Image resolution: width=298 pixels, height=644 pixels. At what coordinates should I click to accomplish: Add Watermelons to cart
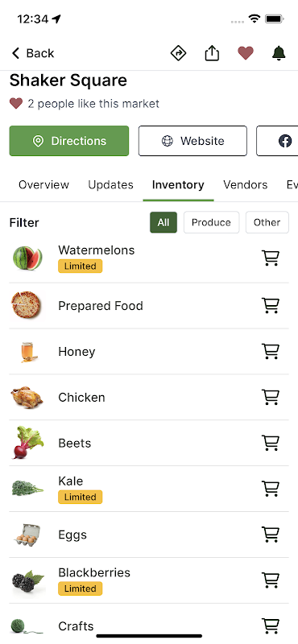point(271,258)
